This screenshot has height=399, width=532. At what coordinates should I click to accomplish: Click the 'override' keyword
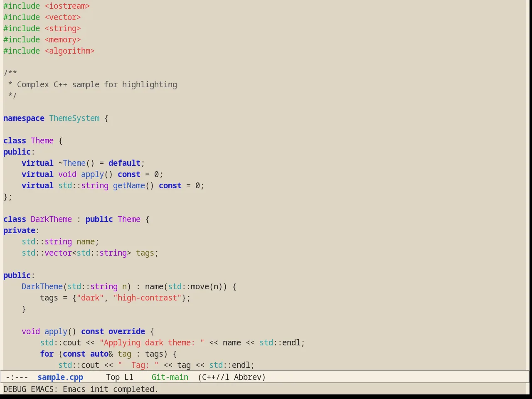click(127, 331)
